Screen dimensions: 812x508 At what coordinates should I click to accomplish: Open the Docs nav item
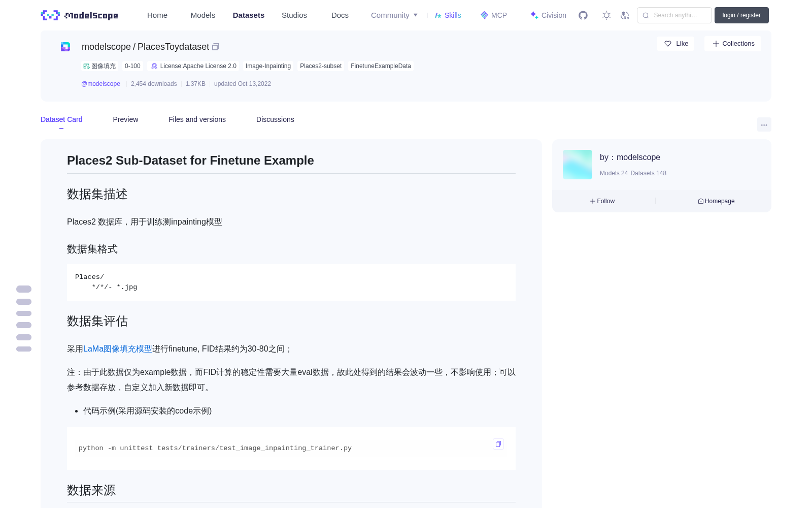tap(340, 15)
